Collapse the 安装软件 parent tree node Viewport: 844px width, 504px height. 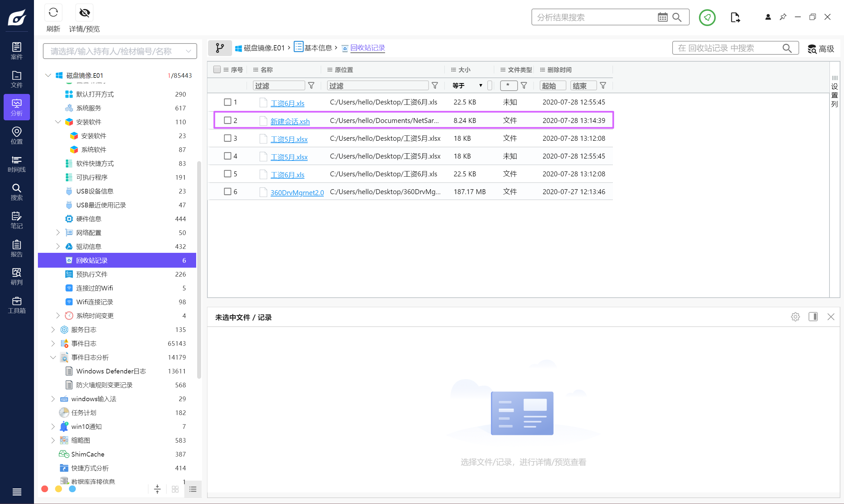pyautogui.click(x=58, y=122)
